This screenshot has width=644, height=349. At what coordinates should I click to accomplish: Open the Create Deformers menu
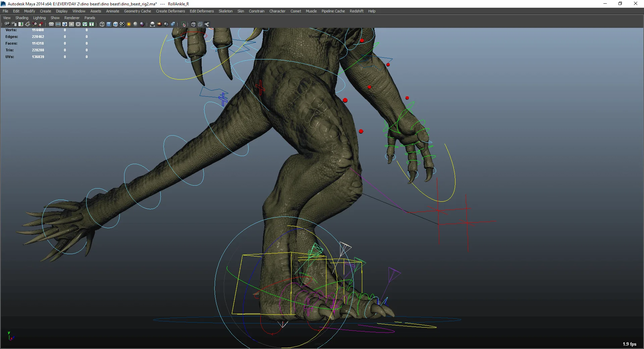(170, 11)
